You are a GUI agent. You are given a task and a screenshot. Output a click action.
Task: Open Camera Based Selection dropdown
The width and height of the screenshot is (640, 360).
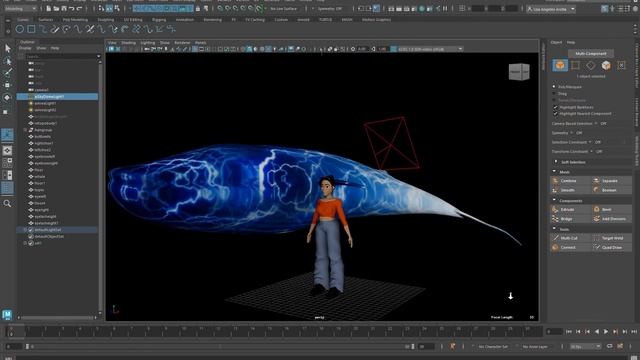pyautogui.click(x=596, y=123)
